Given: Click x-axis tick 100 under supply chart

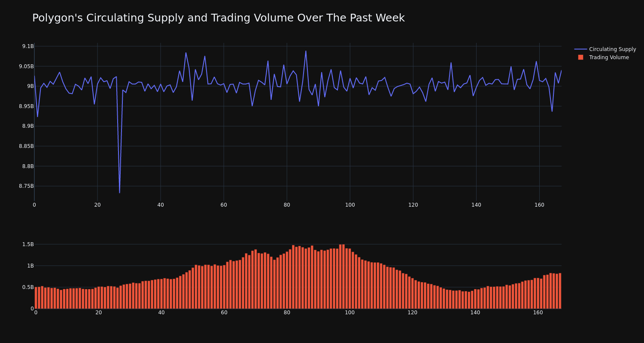Looking at the screenshot, I should coord(350,205).
